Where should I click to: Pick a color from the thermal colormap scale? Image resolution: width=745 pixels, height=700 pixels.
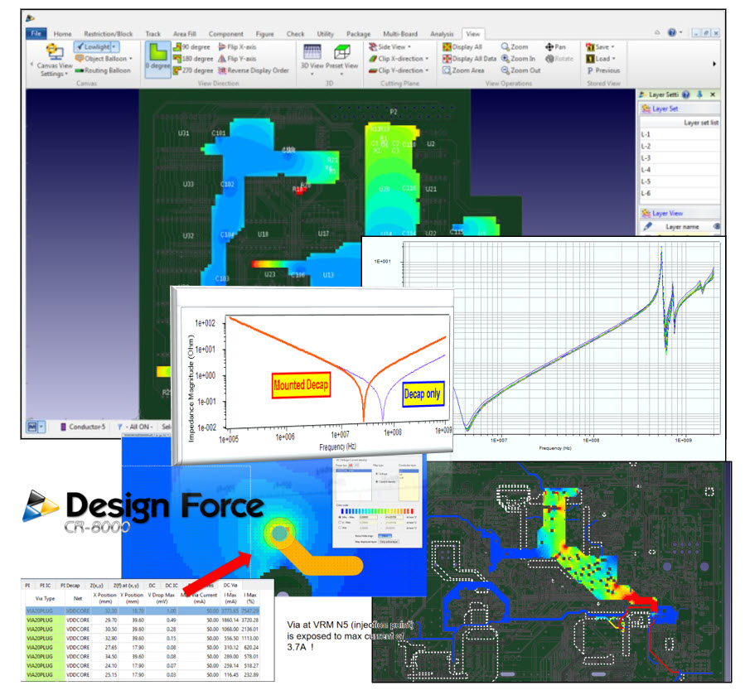pyautogui.click(x=377, y=511)
